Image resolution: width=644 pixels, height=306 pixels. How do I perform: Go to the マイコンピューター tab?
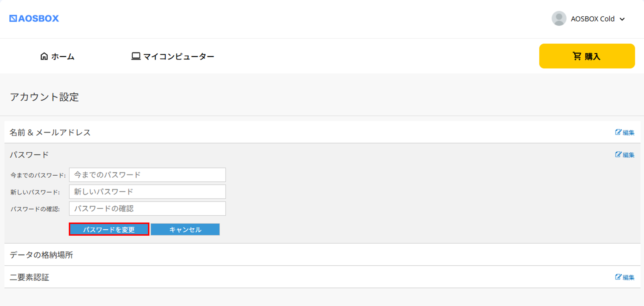tap(179, 56)
